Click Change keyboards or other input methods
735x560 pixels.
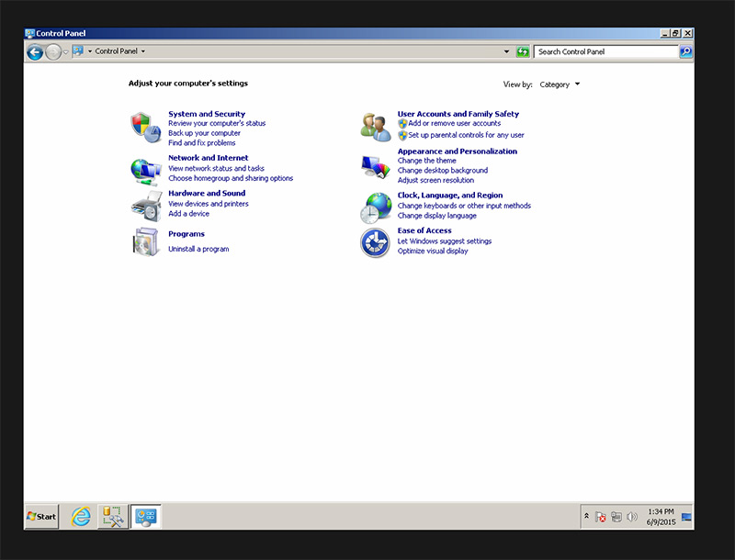point(465,206)
